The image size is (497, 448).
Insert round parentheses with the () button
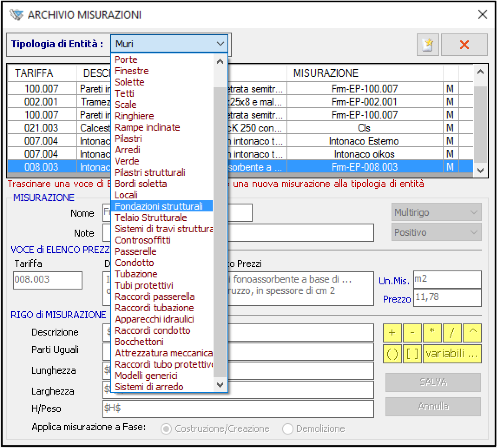(x=392, y=354)
